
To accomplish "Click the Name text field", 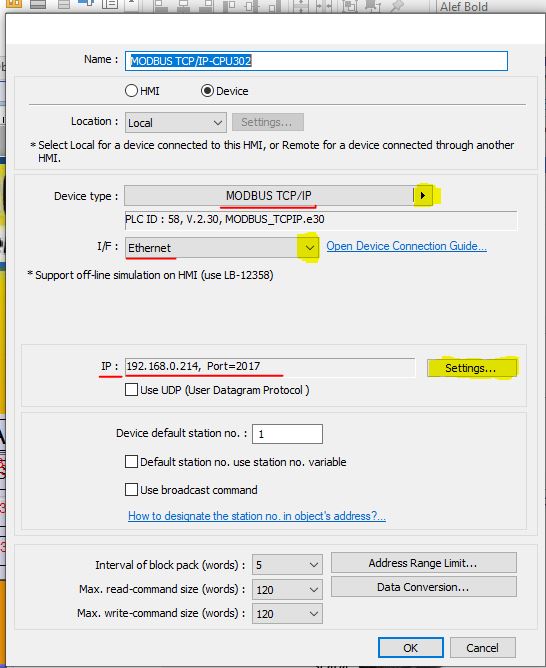I will point(316,61).
